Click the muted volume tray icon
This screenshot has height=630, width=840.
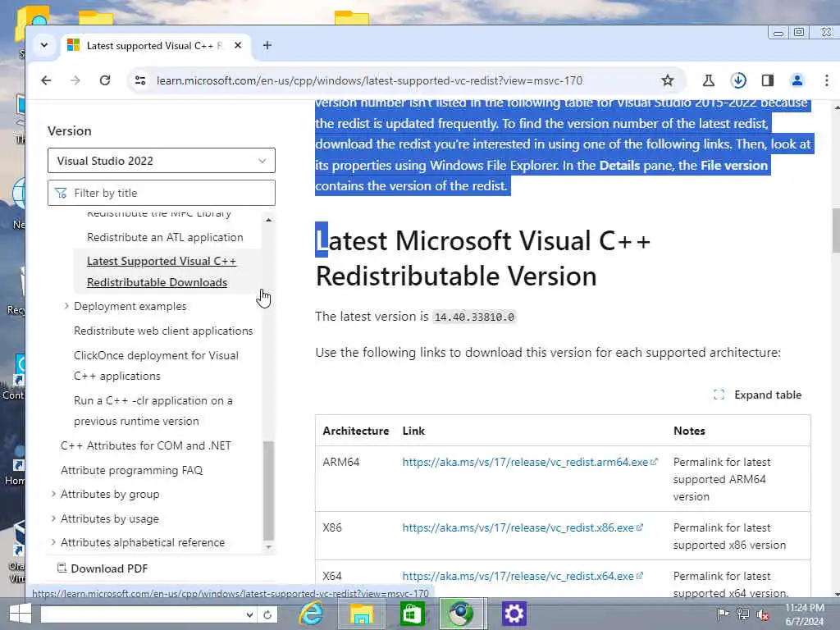762,614
